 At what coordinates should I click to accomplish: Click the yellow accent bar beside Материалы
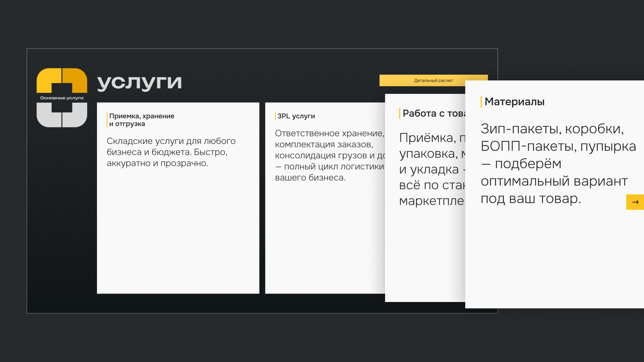[482, 102]
